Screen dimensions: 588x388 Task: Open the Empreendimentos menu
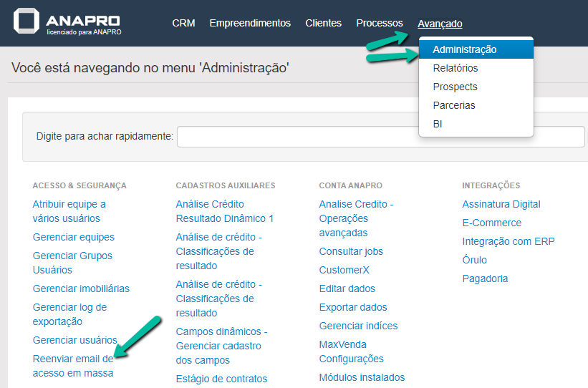tap(250, 24)
